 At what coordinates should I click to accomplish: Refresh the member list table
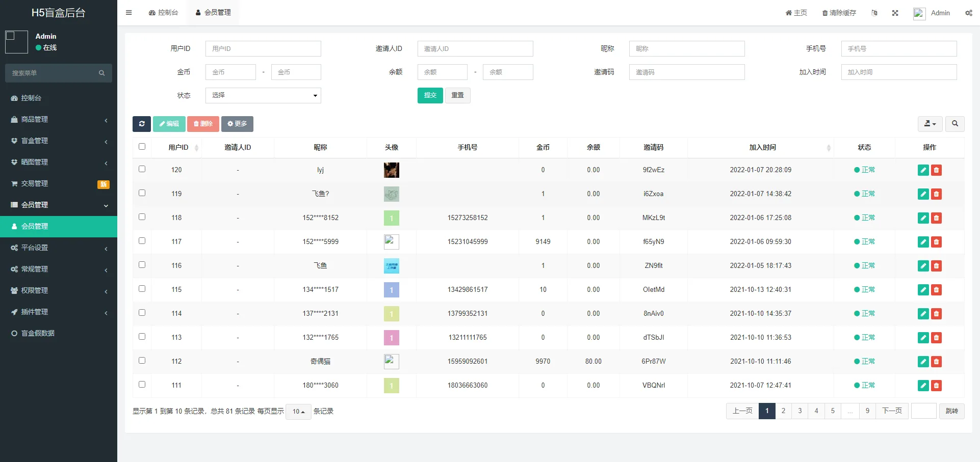point(141,124)
